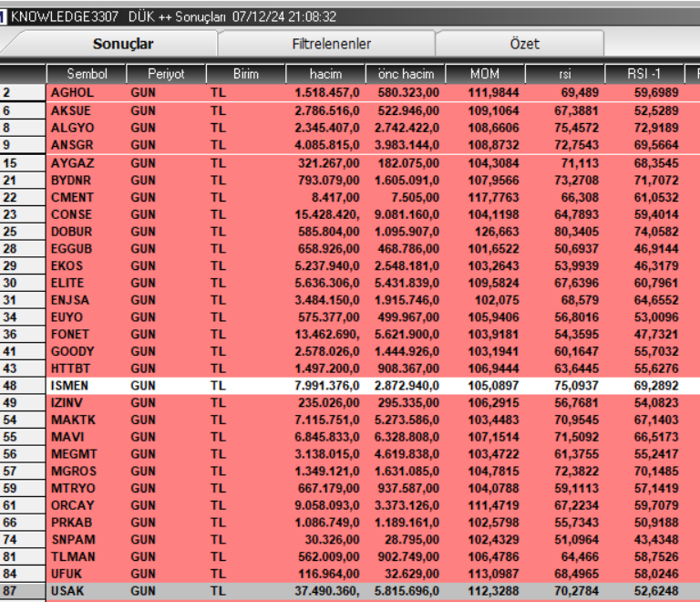This screenshot has height=602, width=700.
Task: Click rsi value 80,3405
Action: (576, 232)
